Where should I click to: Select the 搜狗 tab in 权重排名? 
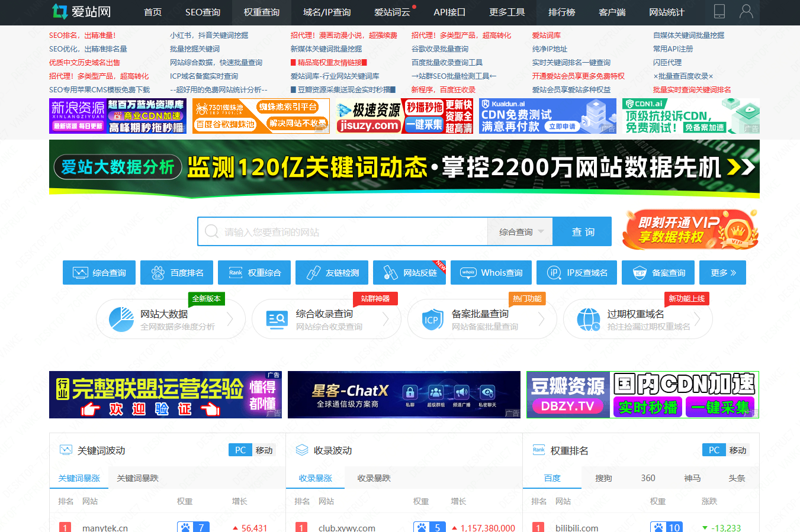[603, 478]
